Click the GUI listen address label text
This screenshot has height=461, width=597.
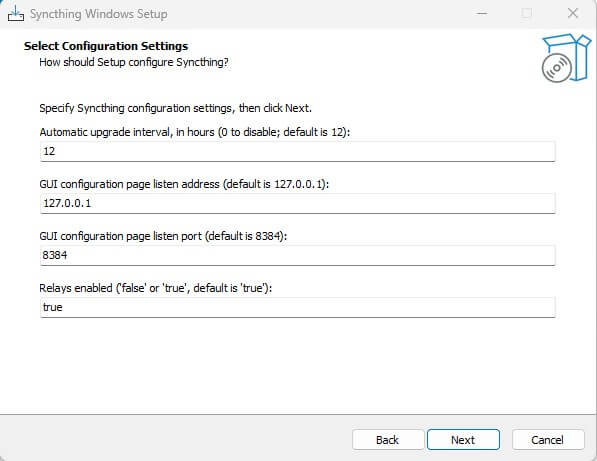click(184, 184)
